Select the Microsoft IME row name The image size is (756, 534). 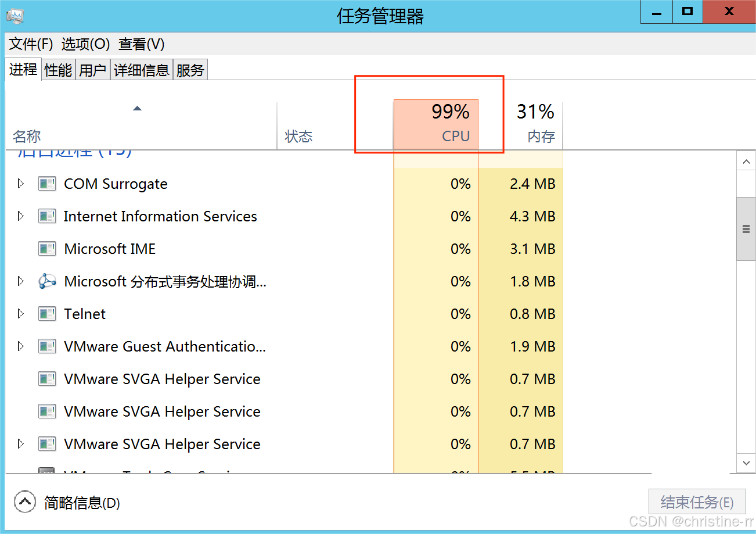[x=110, y=249]
